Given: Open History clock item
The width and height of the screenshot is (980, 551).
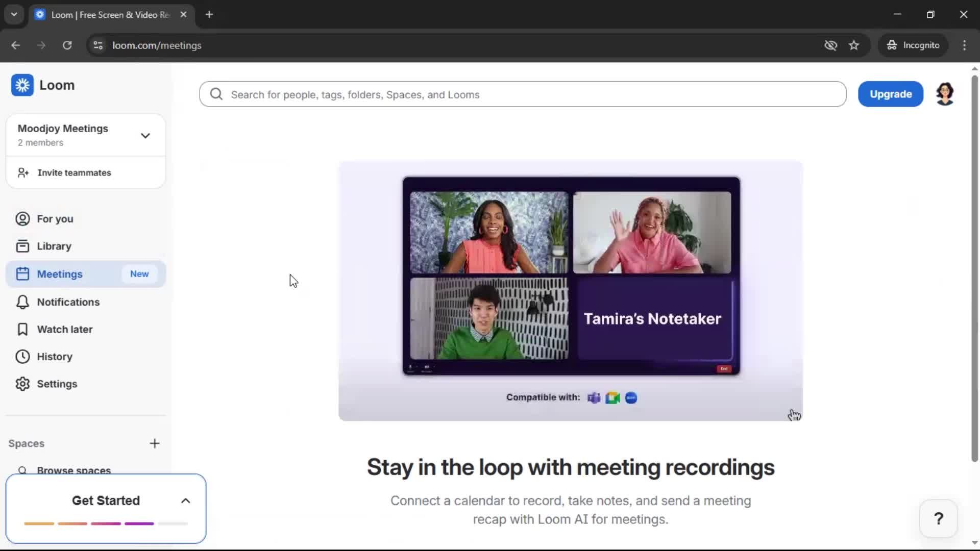Looking at the screenshot, I should pyautogui.click(x=54, y=357).
